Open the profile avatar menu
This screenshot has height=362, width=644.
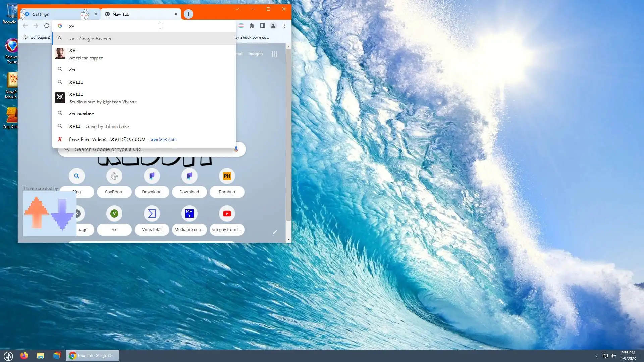tap(273, 26)
